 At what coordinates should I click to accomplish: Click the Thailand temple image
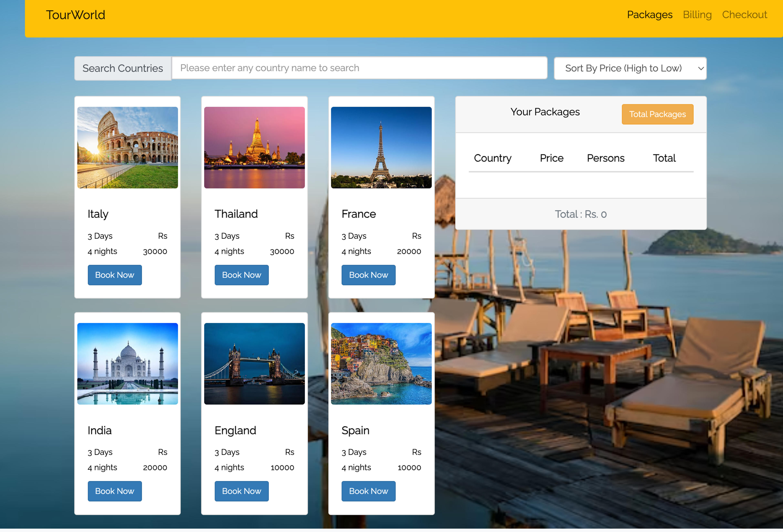coord(254,148)
